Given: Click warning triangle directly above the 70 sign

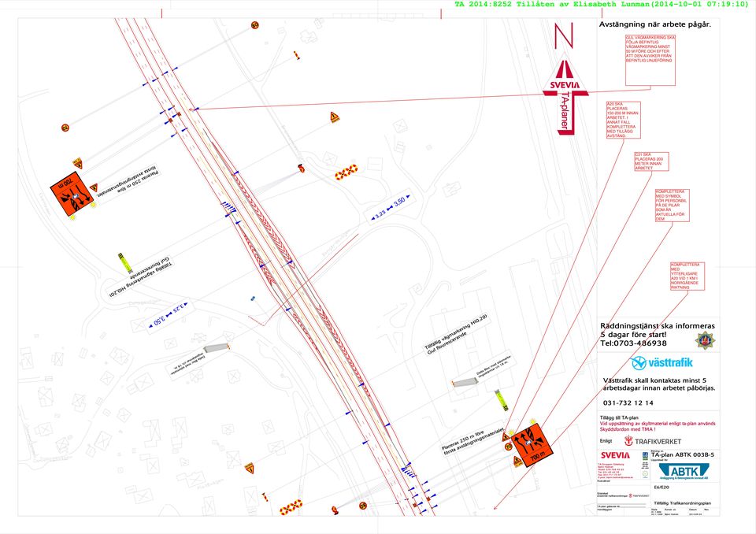Looking at the screenshot, I should (506, 436).
